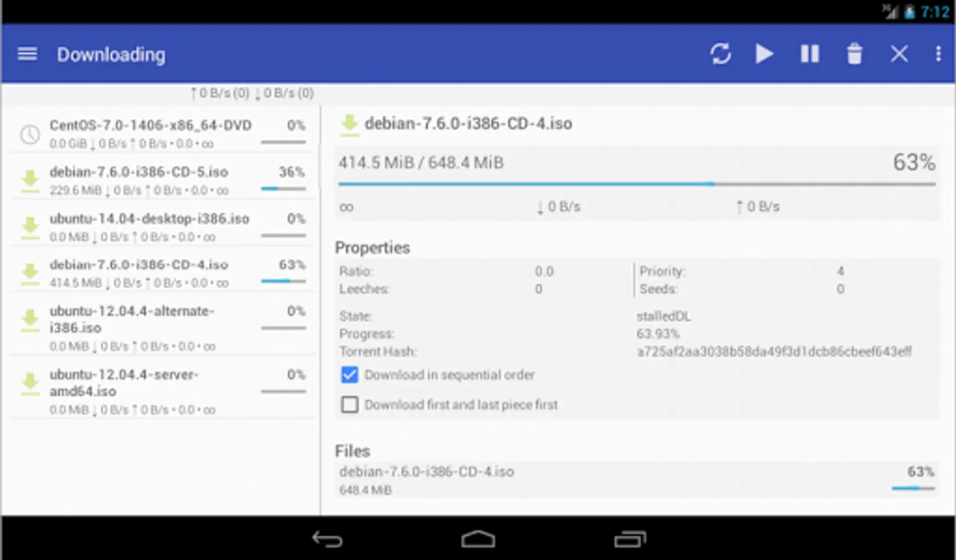
Task: Tap the clock icon beside CentOS torrent
Action: pyautogui.click(x=30, y=134)
